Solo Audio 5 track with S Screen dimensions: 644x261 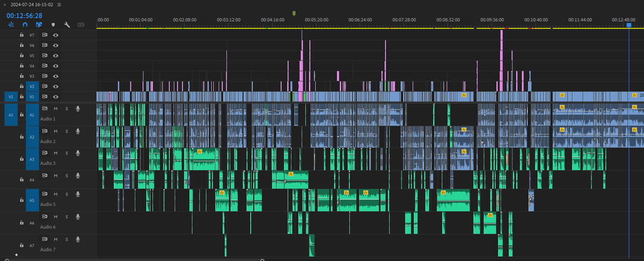[x=67, y=194]
